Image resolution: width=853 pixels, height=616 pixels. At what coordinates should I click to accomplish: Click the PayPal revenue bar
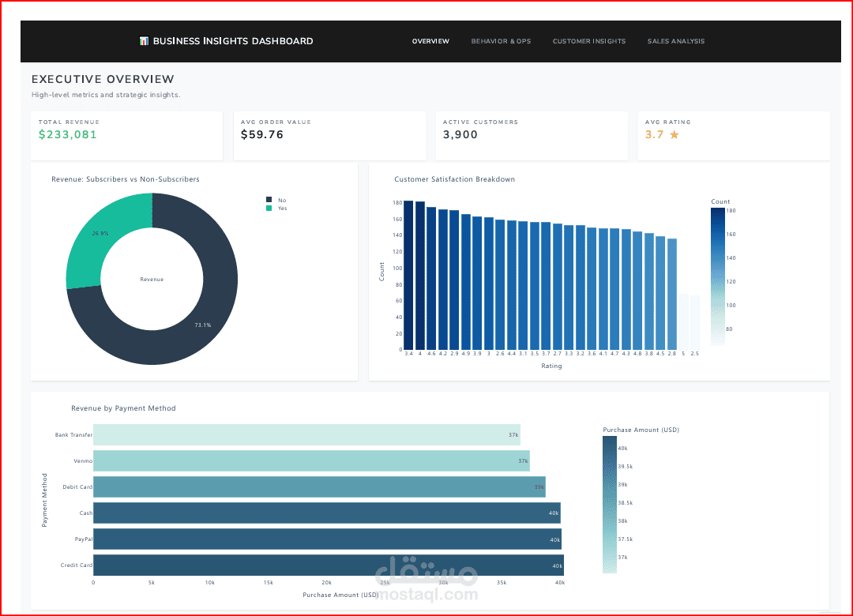click(328, 539)
